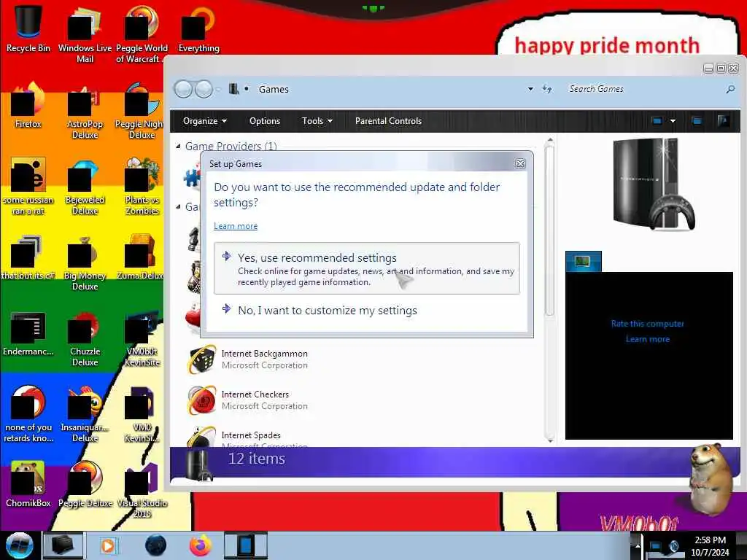Close the Set up Games dialog
The width and height of the screenshot is (747, 560).
click(x=520, y=164)
